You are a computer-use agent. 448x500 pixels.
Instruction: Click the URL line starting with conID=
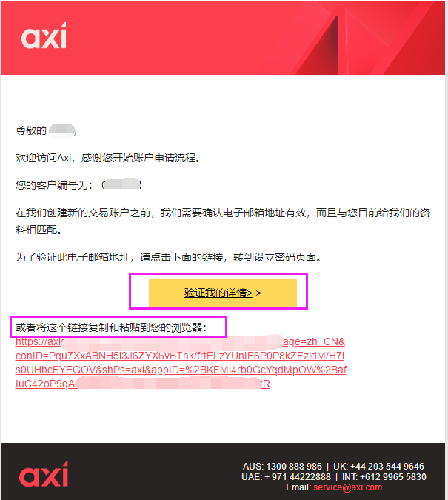pyautogui.click(x=180, y=356)
